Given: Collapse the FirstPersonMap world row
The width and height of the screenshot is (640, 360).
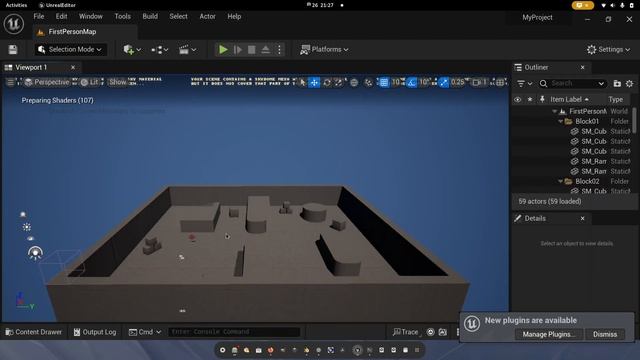Looking at the screenshot, I should click(554, 111).
